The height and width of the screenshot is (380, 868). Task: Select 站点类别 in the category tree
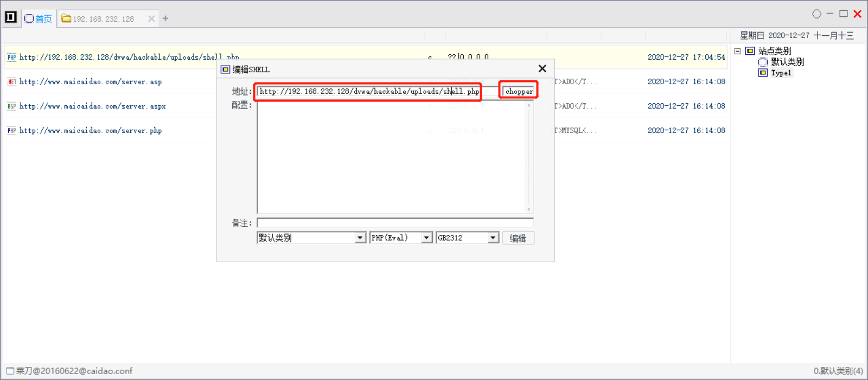point(775,51)
